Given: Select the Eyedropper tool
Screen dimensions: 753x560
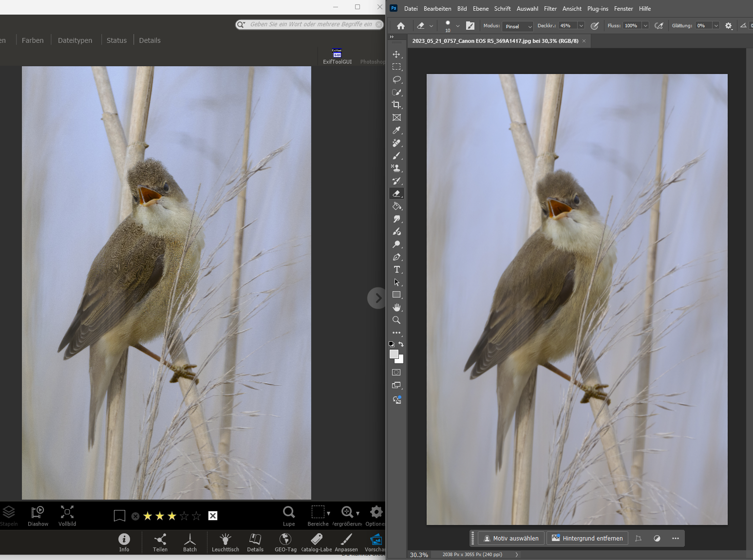Looking at the screenshot, I should (x=396, y=130).
